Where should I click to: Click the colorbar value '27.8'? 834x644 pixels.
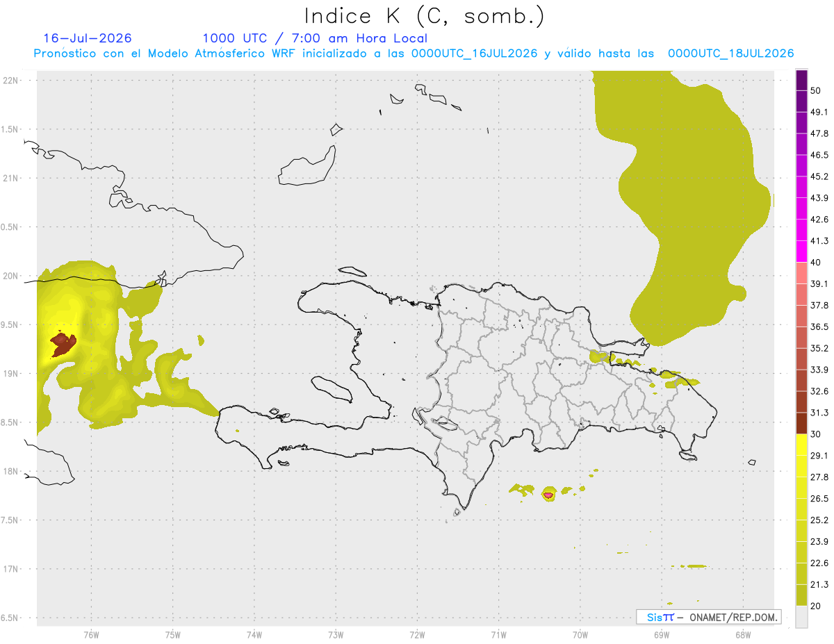(819, 477)
